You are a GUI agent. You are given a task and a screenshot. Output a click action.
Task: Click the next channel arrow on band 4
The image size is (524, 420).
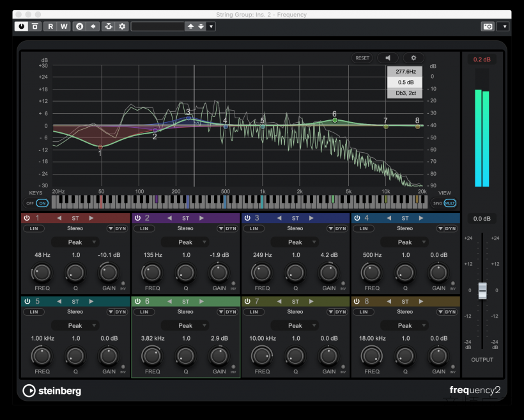(x=421, y=218)
